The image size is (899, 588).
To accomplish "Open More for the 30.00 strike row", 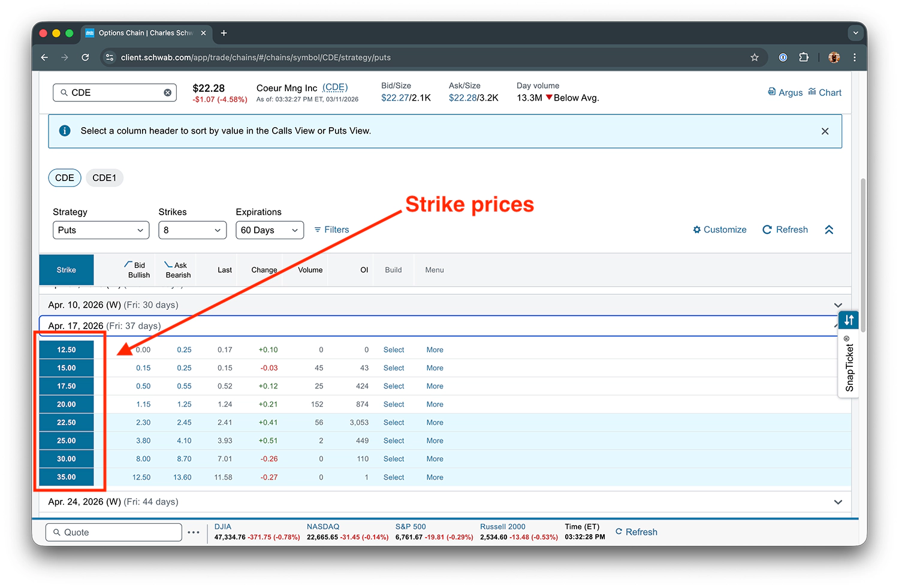I will pyautogui.click(x=435, y=459).
